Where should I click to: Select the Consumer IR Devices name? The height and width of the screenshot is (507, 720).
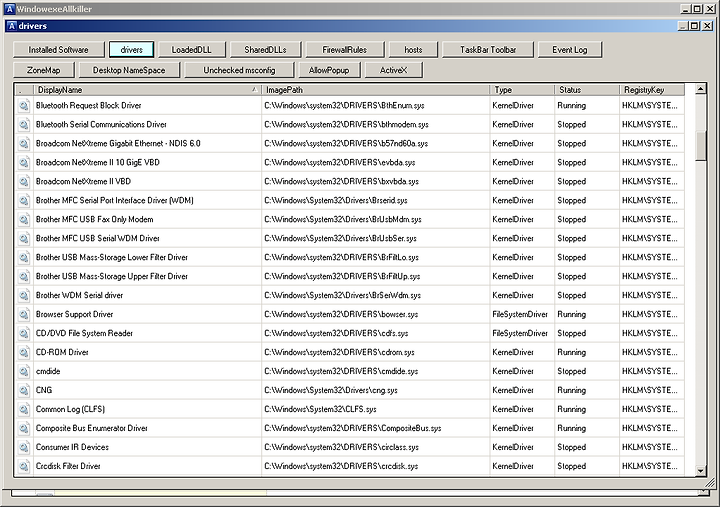(72, 447)
